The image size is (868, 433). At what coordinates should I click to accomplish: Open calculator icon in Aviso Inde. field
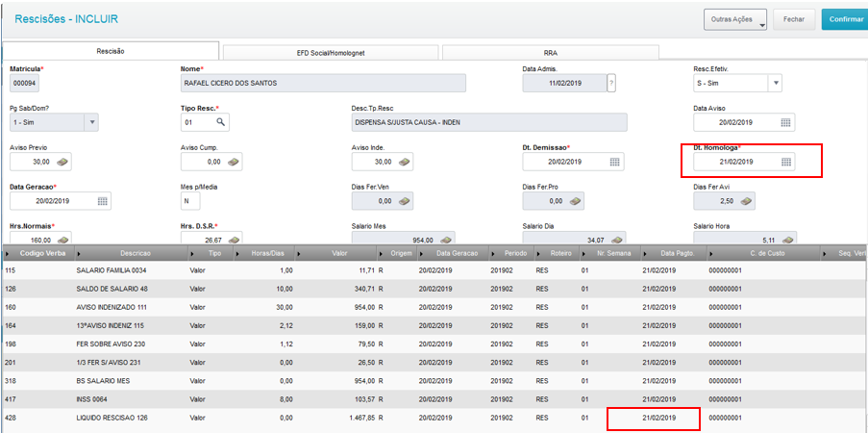click(x=405, y=162)
